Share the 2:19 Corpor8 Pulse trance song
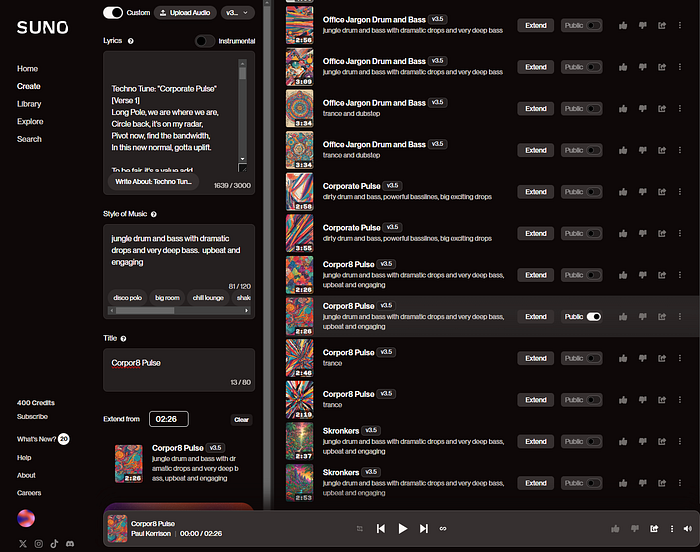The height and width of the screenshot is (552, 700). click(x=662, y=400)
